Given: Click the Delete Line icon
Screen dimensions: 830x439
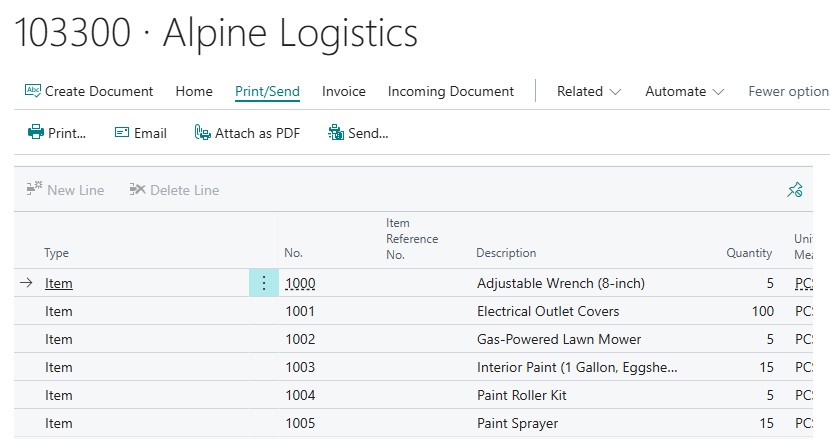Looking at the screenshot, I should click(x=137, y=189).
